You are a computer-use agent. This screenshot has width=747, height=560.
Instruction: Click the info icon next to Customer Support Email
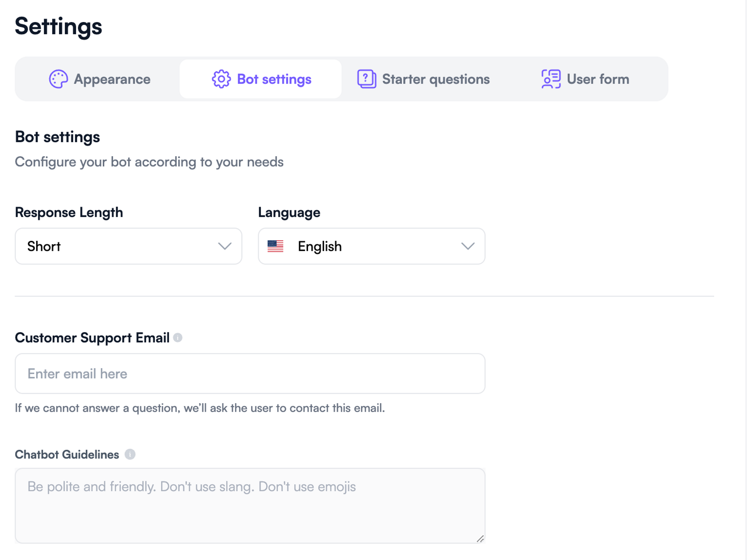coord(178,338)
